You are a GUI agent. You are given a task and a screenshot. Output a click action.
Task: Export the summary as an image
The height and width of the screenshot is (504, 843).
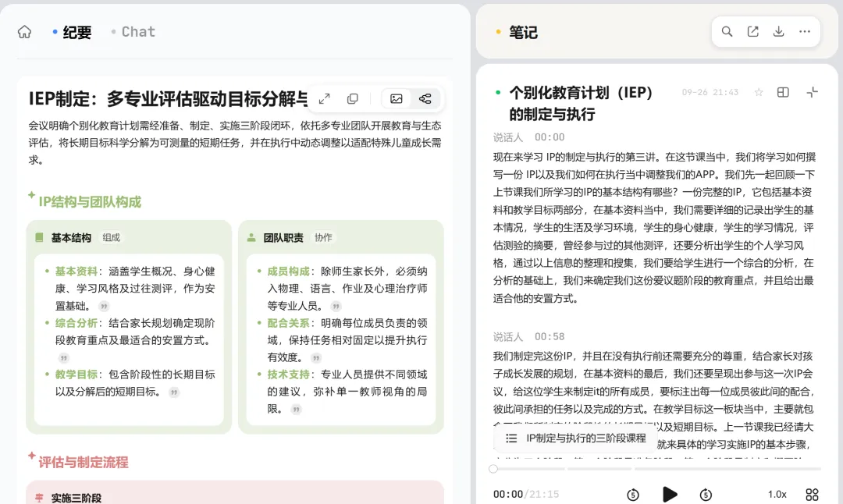pos(397,99)
